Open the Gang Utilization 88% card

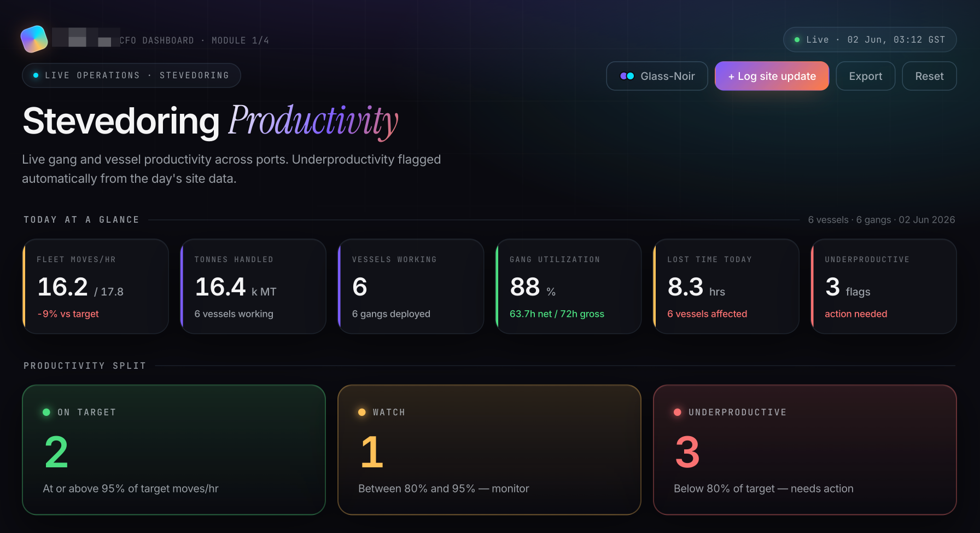(568, 286)
